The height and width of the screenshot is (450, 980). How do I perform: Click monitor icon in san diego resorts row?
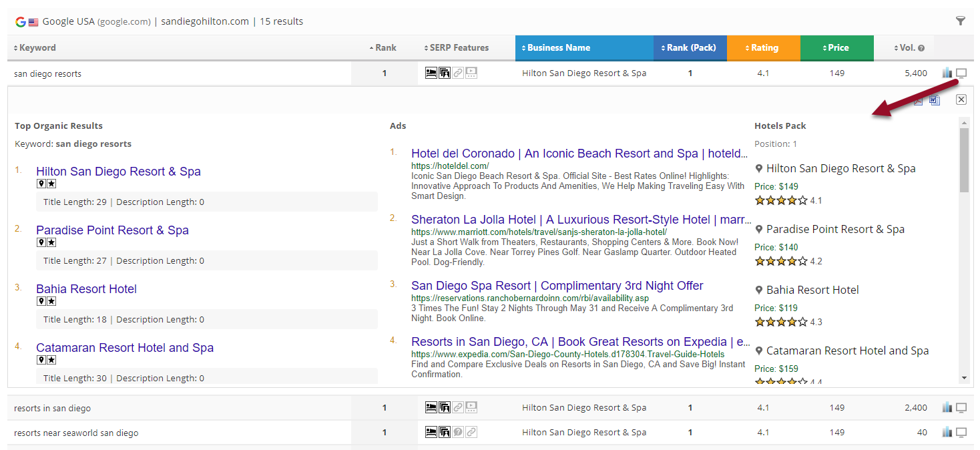961,73
